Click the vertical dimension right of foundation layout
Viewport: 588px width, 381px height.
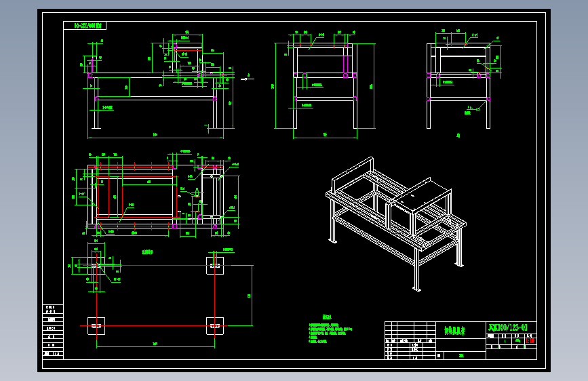tap(250, 296)
